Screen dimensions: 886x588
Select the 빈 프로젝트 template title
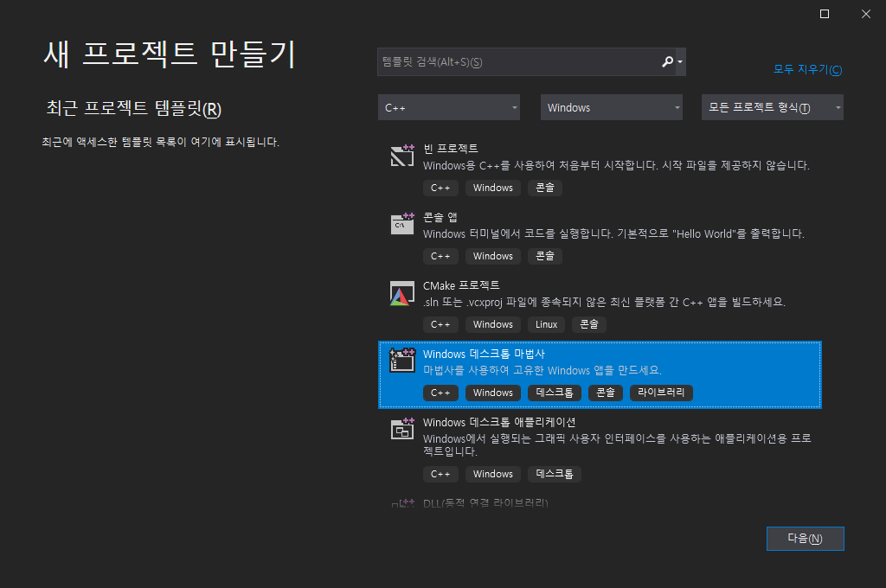450,149
